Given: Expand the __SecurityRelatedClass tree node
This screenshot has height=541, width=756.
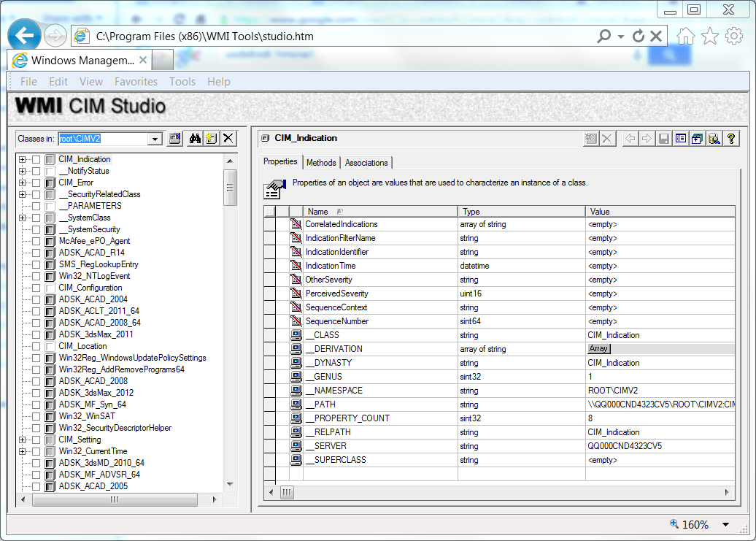Looking at the screenshot, I should tap(22, 194).
